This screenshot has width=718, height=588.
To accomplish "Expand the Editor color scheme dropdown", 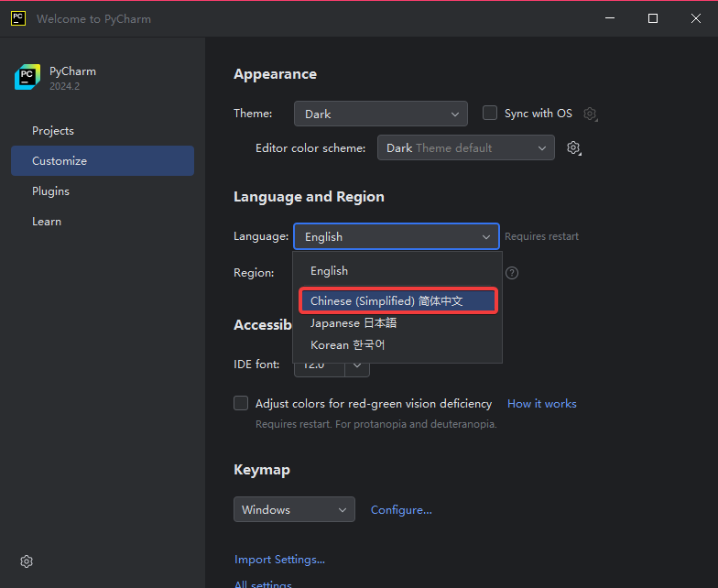I will point(465,147).
